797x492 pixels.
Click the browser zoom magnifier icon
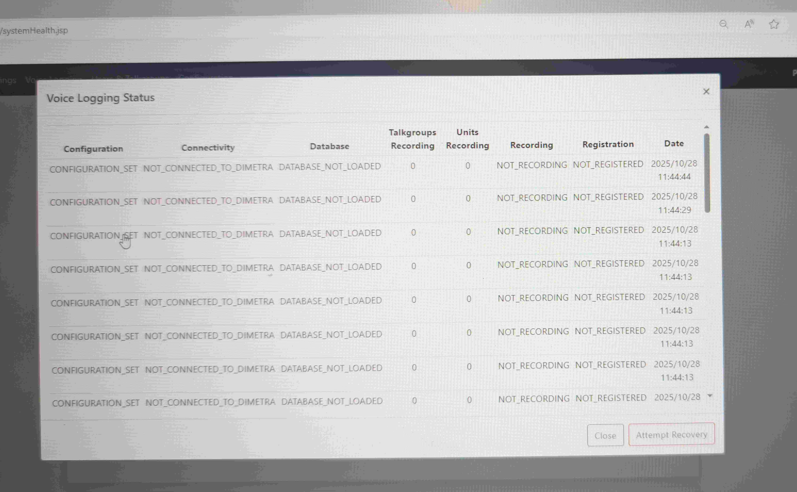pos(724,24)
